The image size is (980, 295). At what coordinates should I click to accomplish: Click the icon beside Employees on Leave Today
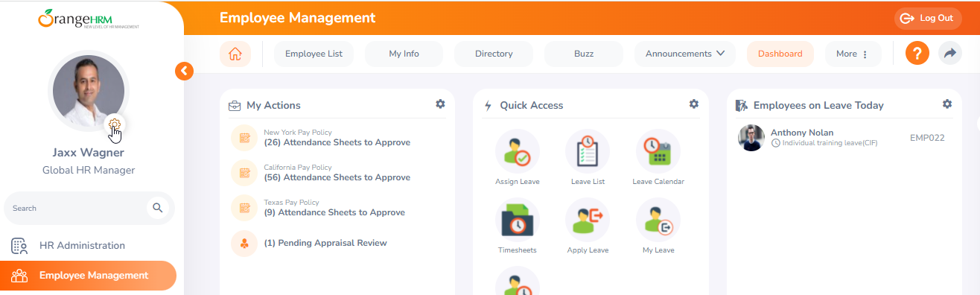741,106
